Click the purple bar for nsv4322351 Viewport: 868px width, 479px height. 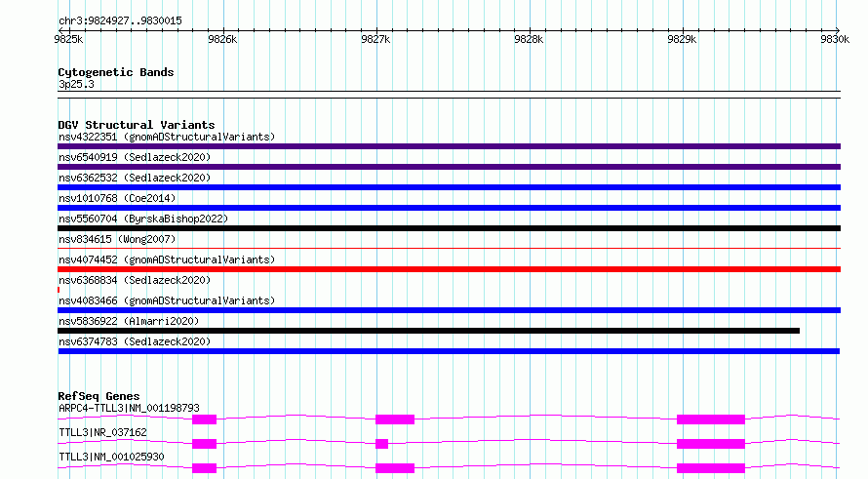pyautogui.click(x=449, y=146)
